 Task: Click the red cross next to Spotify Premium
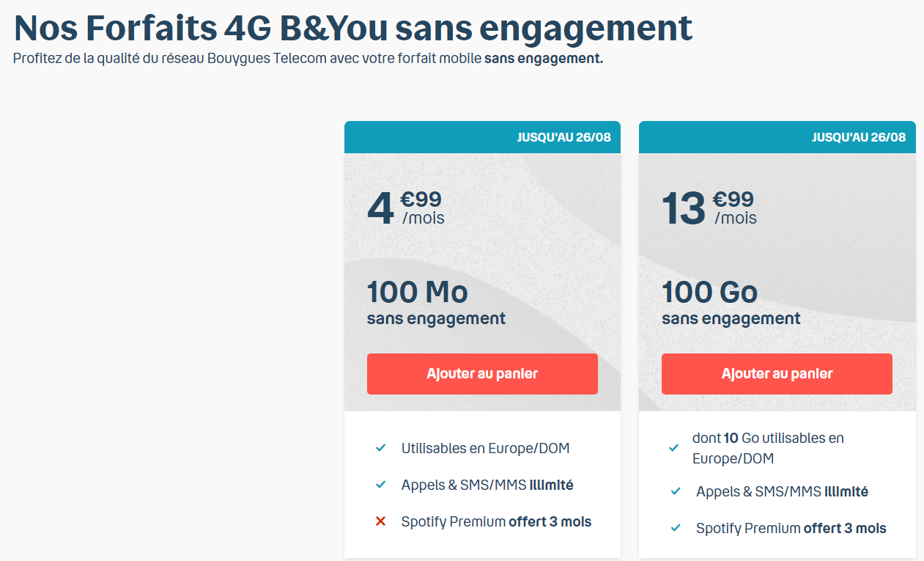tap(380, 521)
